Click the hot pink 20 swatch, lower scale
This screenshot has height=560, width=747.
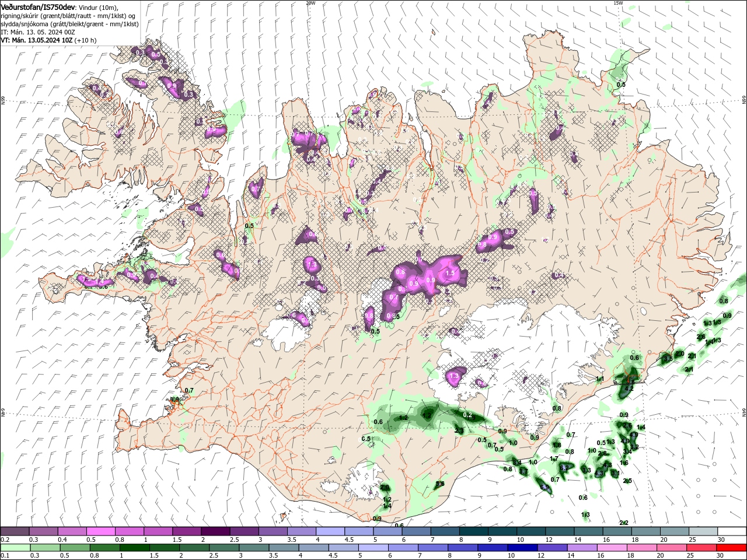[x=672, y=548]
